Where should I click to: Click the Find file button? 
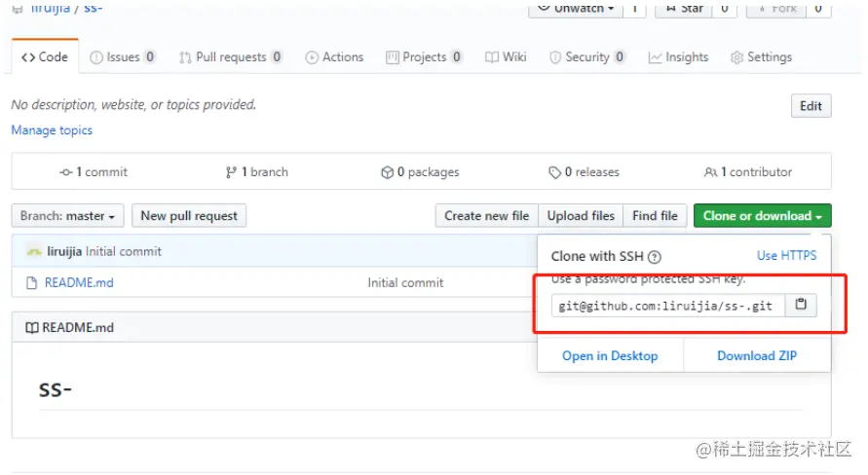655,216
